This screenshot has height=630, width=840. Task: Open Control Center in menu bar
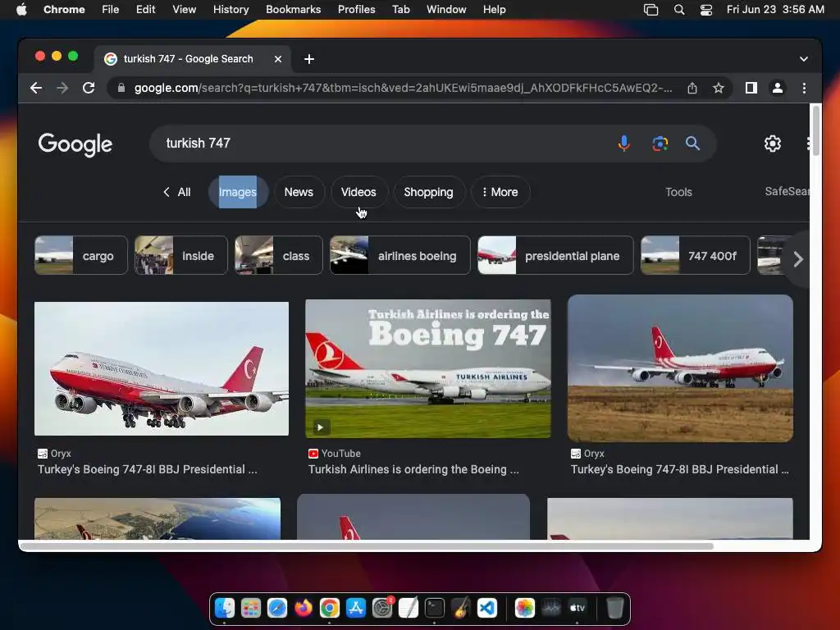(x=706, y=10)
